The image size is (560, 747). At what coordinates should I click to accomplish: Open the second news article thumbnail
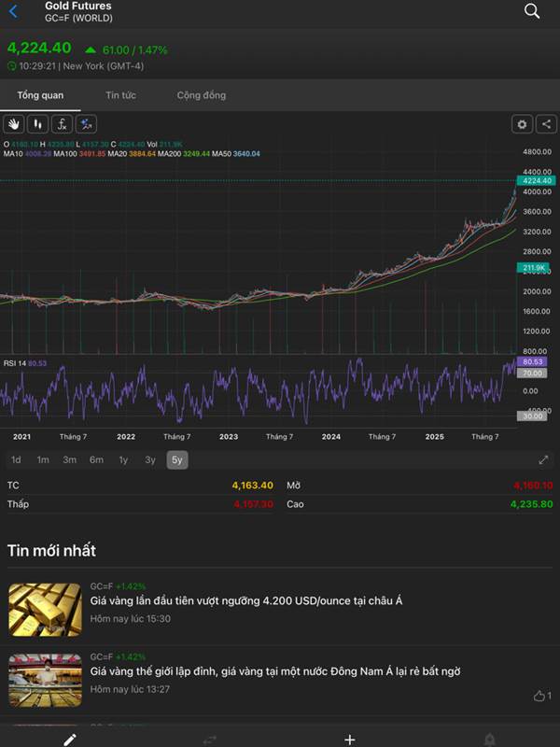45,681
